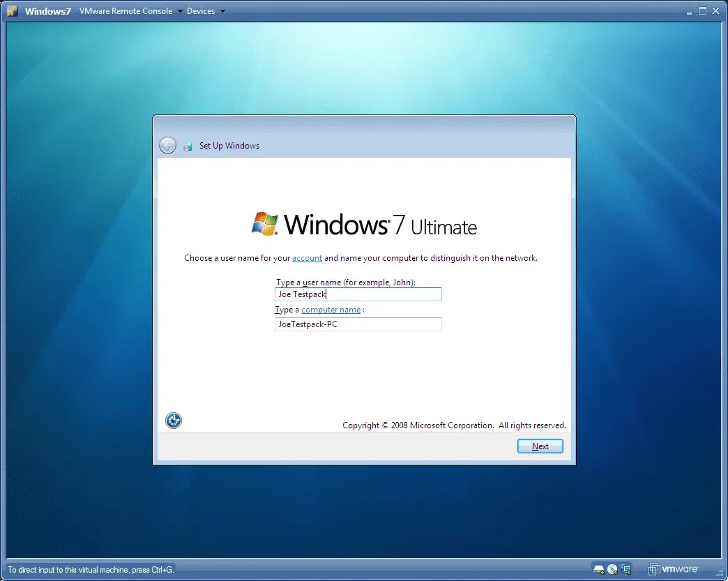
Task: Click the Ctrl+G direct input hint
Action: coord(91,569)
